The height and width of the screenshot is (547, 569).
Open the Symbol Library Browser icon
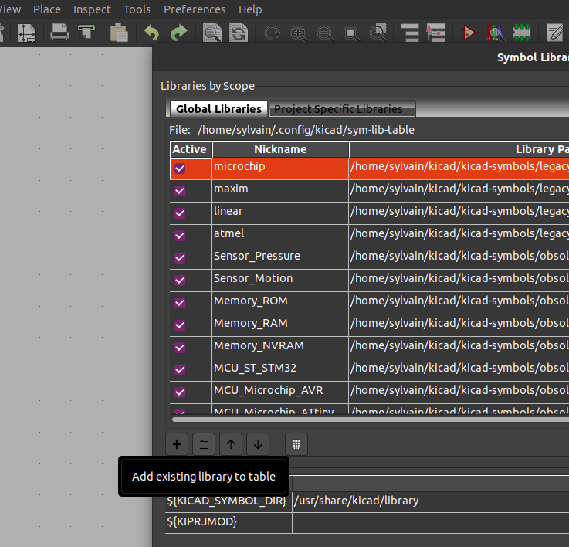tap(495, 33)
